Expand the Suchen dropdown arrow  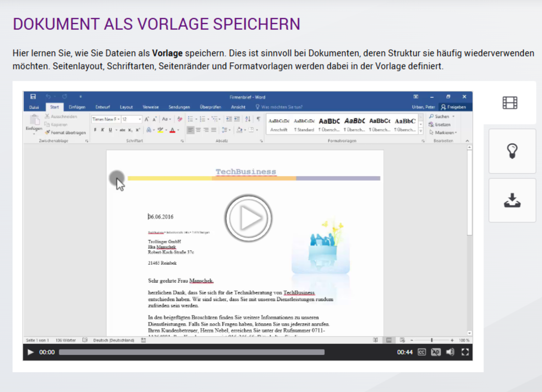click(453, 116)
